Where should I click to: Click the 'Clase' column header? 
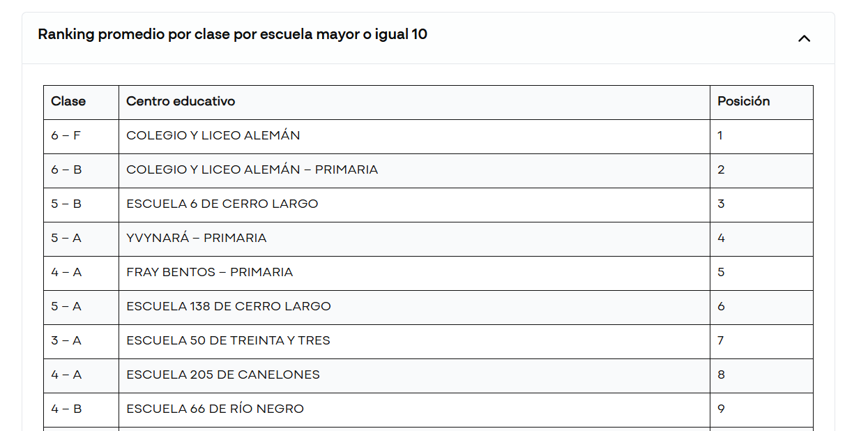(68, 101)
